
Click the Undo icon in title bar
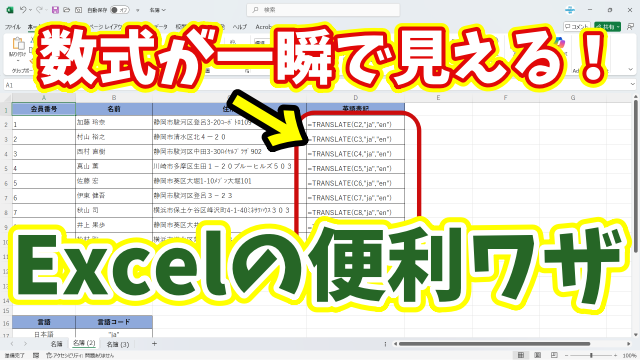click(x=23, y=10)
